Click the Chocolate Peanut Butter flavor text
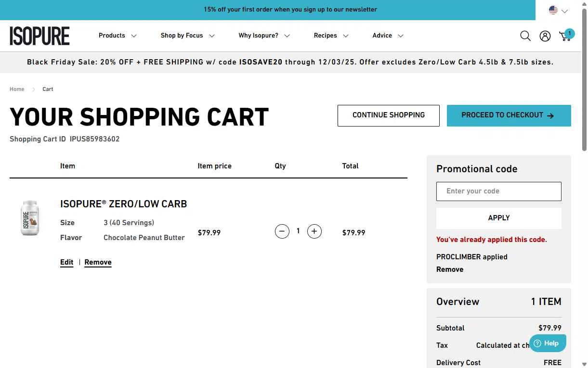Image resolution: width=588 pixels, height=368 pixels. (x=144, y=238)
